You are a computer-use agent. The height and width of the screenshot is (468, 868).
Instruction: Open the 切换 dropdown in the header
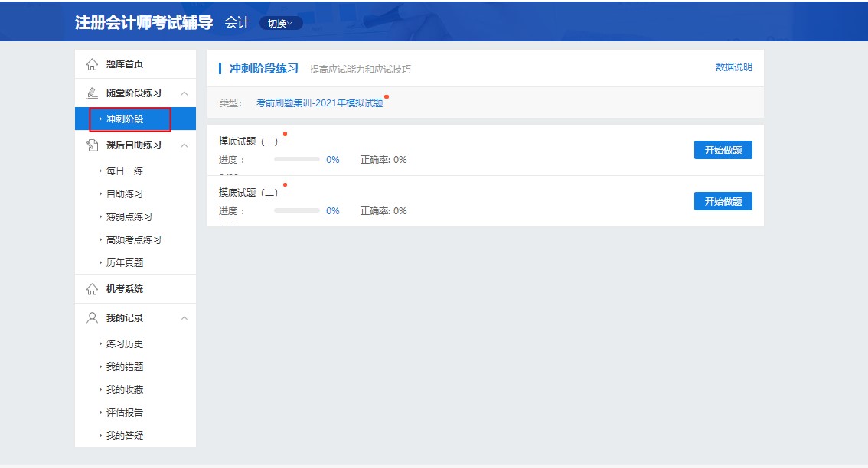[281, 22]
